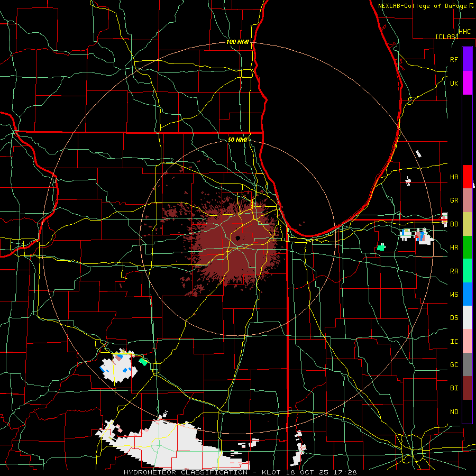Screen dimensions: 476x476
Task: Click the 100 NMI range ring label
Action: click(x=237, y=42)
